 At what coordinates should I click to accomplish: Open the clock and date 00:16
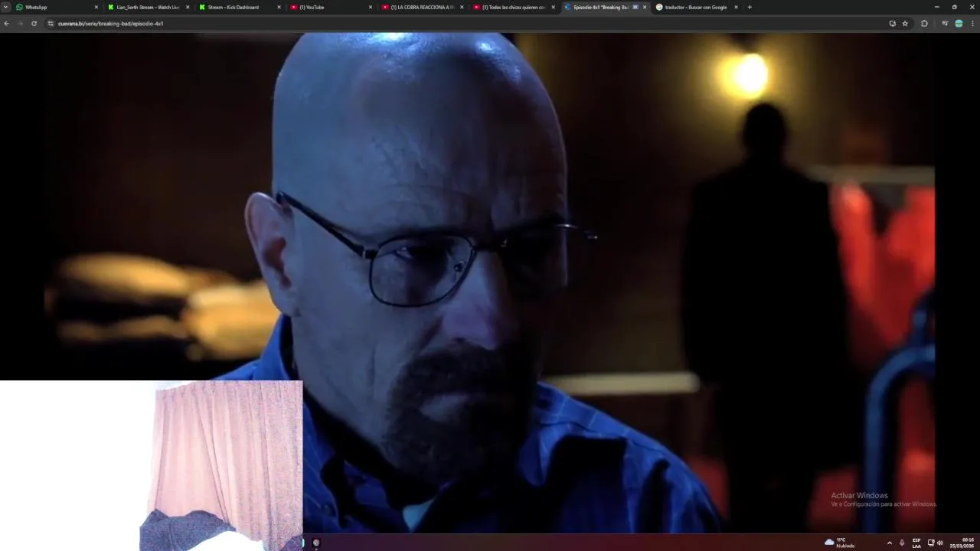coord(962,543)
